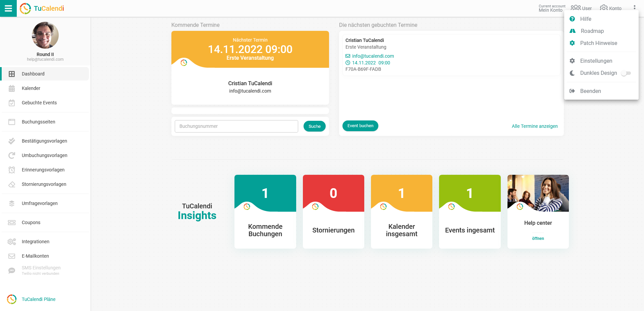
Task: Click the info@tucalendi.com email link
Action: pos(373,56)
